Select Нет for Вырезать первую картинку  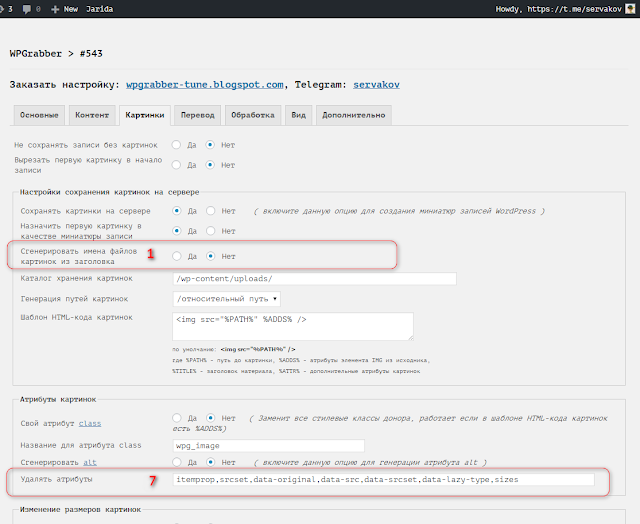pyautogui.click(x=210, y=165)
